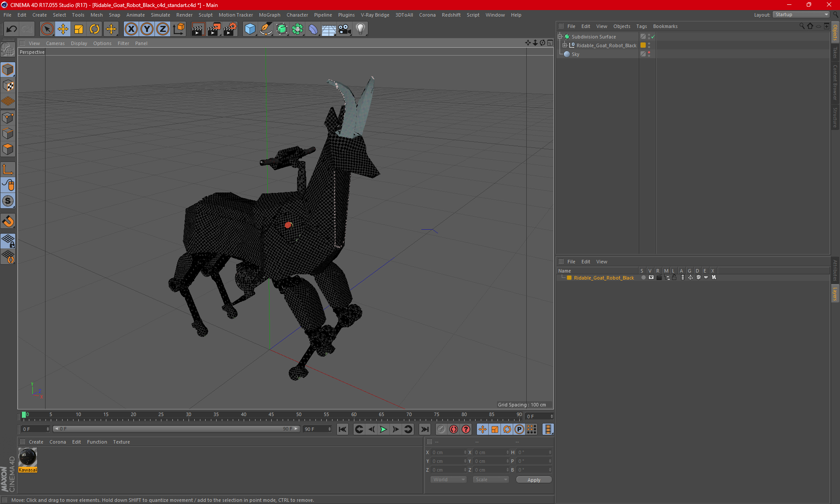Add an Array modeling object

(x=297, y=29)
